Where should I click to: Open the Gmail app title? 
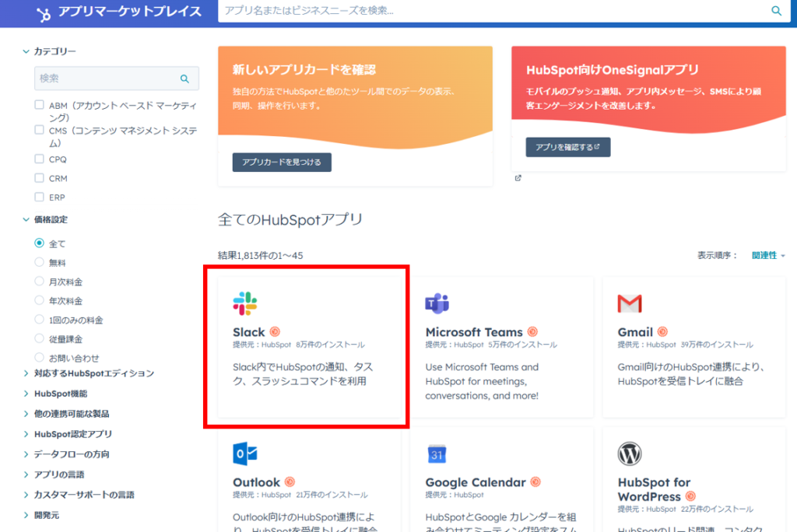[x=635, y=332]
